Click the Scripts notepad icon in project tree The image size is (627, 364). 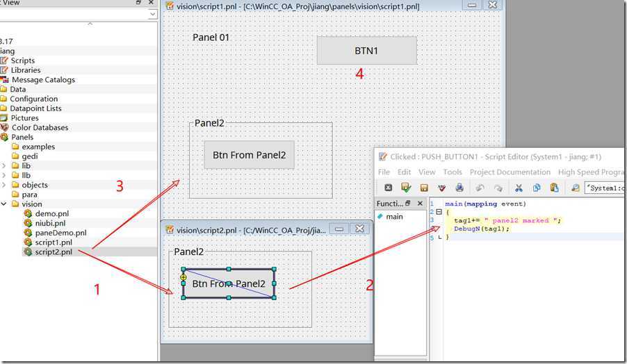4,60
